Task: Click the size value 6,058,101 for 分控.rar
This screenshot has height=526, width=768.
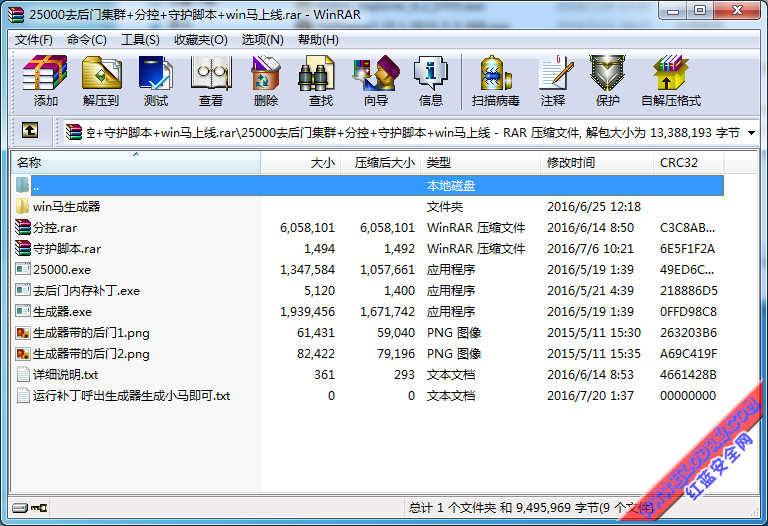Action: 307,228
